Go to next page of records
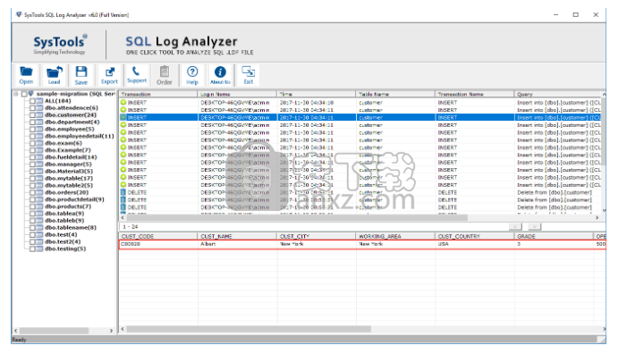 tap(534, 227)
